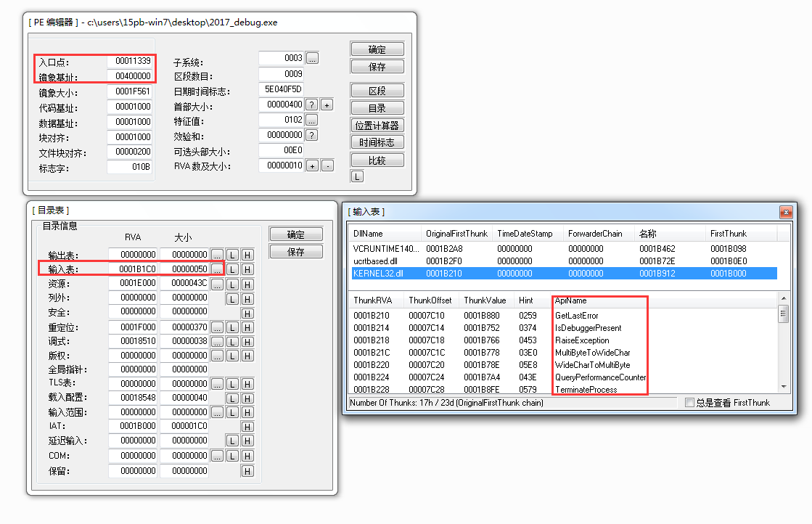Viewport: 812px width, 524px height.
Task: Click the H button in the IAT row
Action: click(x=247, y=427)
